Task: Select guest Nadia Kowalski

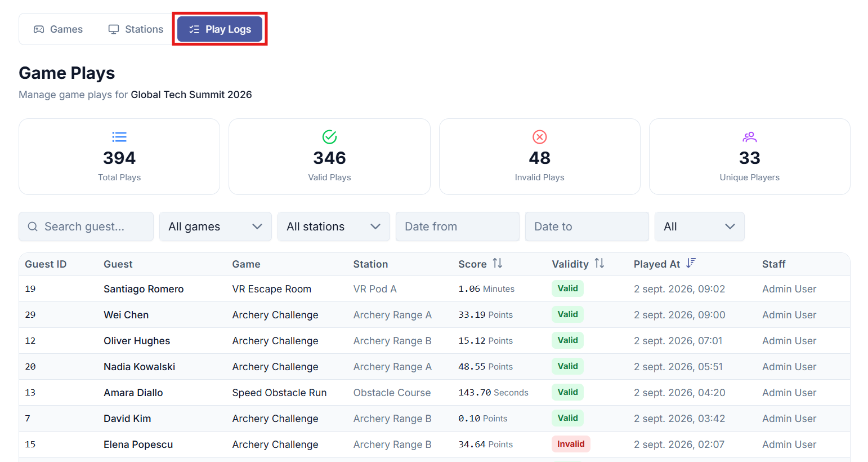Action: tap(139, 367)
